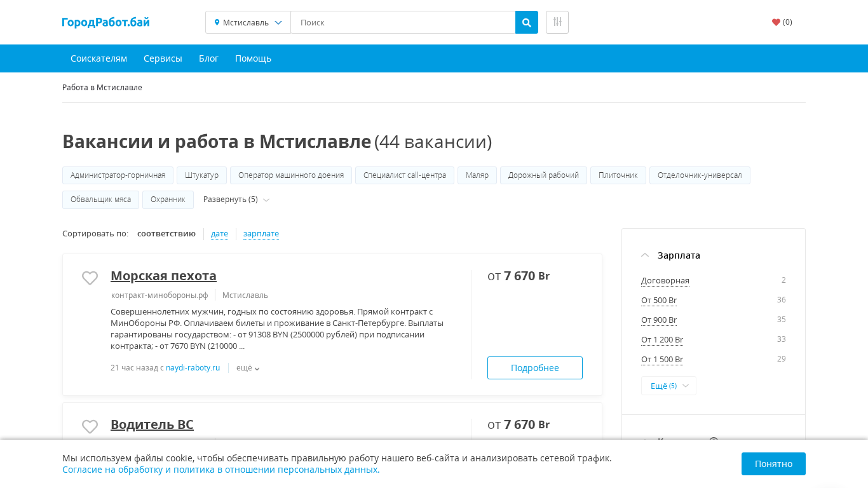This screenshot has height=488, width=868.
Task: Save Морская пехота vacancy to favorites
Action: pyautogui.click(x=90, y=278)
